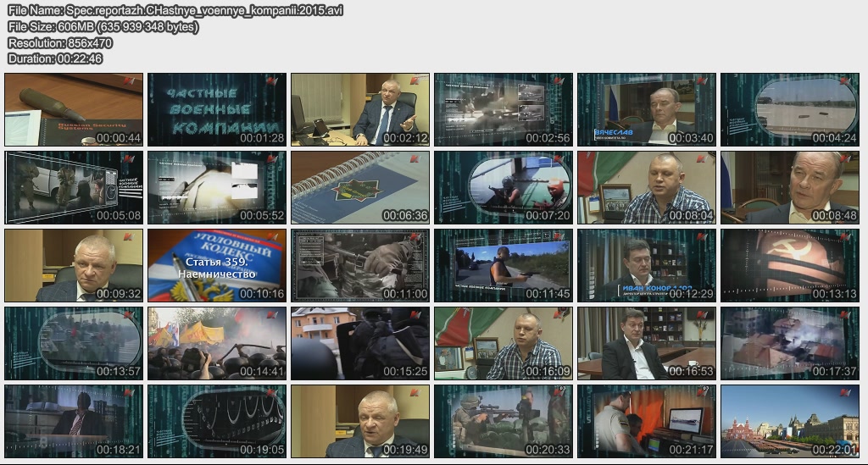Click the frame marked 00:19:05
868x465 pixels.
[x=217, y=421]
